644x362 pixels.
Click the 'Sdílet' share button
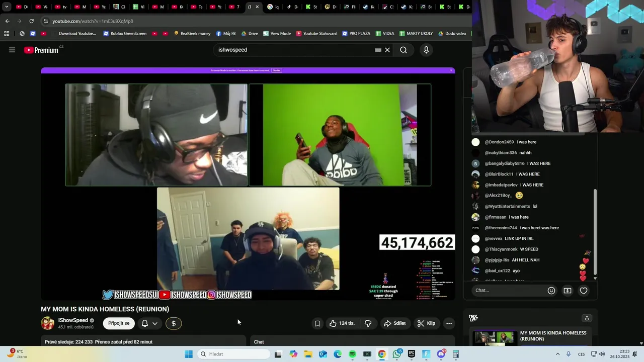(x=395, y=323)
